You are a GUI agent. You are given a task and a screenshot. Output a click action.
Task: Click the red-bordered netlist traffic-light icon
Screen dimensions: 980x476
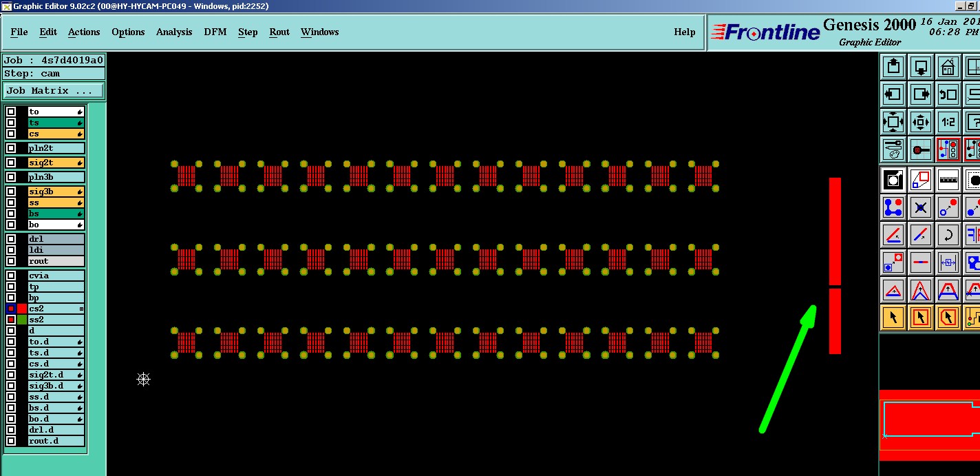click(x=948, y=149)
